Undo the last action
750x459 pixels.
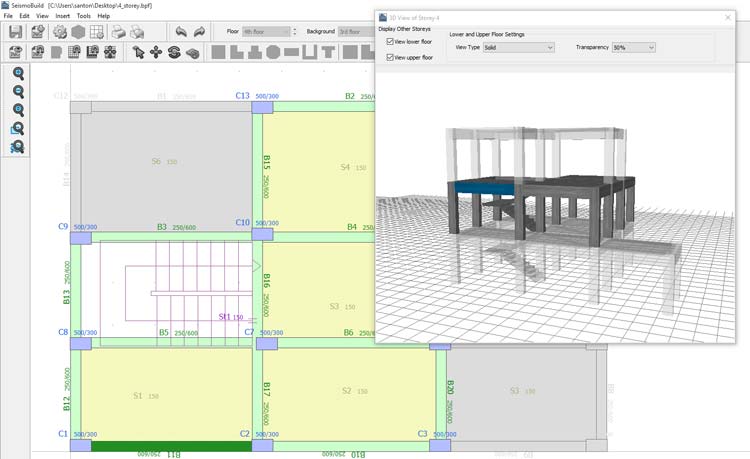tap(181, 32)
